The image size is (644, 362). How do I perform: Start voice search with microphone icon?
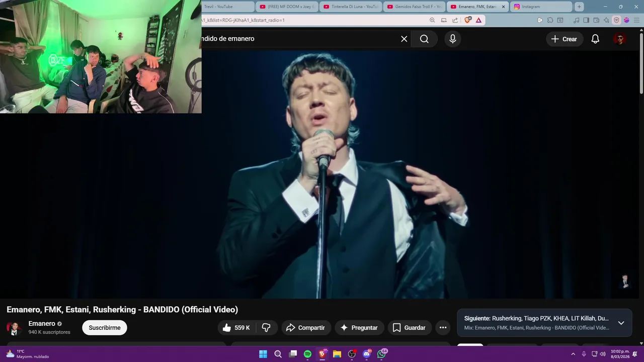tap(453, 39)
